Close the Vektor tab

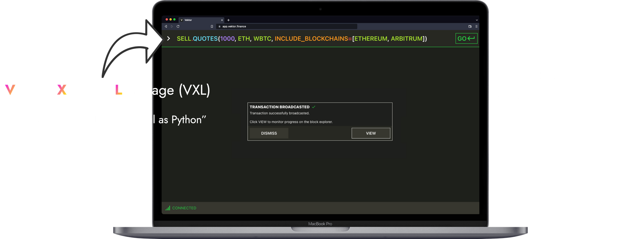[x=222, y=20]
